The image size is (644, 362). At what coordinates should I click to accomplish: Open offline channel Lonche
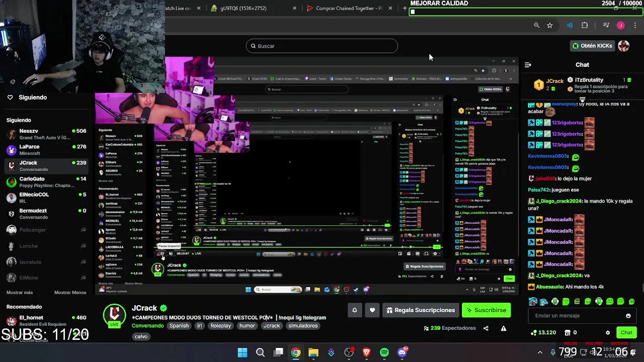click(46, 246)
